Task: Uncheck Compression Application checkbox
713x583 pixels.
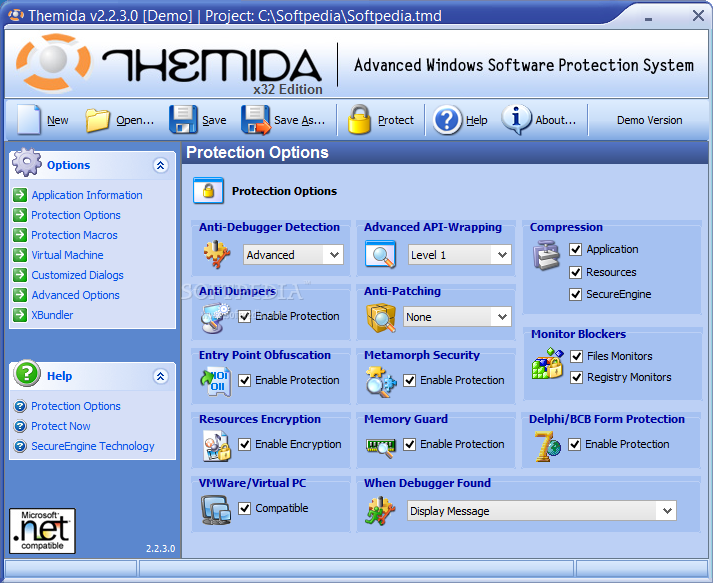Action: (576, 249)
